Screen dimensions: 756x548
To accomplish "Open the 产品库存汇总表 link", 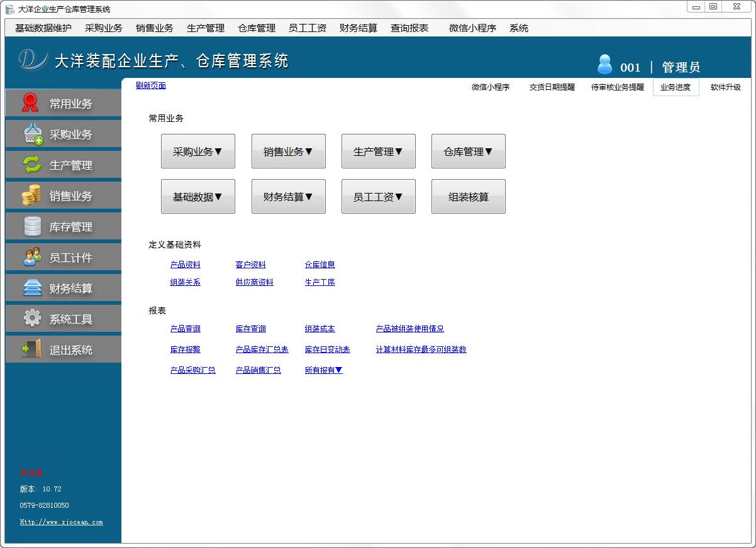I will 262,349.
